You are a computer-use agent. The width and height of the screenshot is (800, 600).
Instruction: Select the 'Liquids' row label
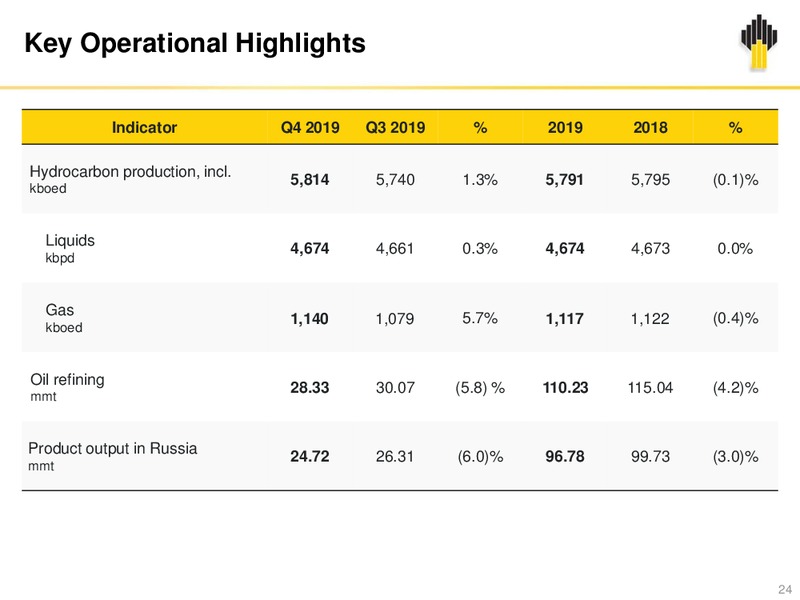pyautogui.click(x=70, y=240)
